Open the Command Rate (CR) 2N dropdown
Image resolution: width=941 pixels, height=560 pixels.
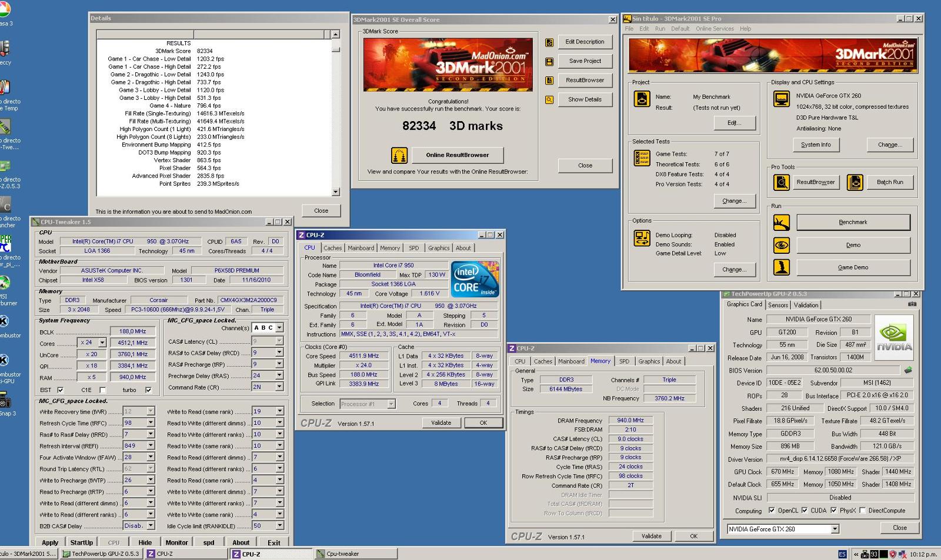pyautogui.click(x=279, y=387)
